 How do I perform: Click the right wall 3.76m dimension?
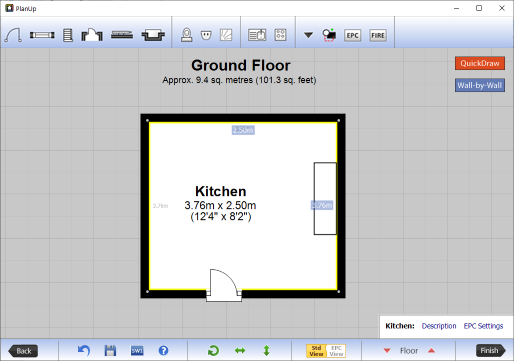point(322,205)
